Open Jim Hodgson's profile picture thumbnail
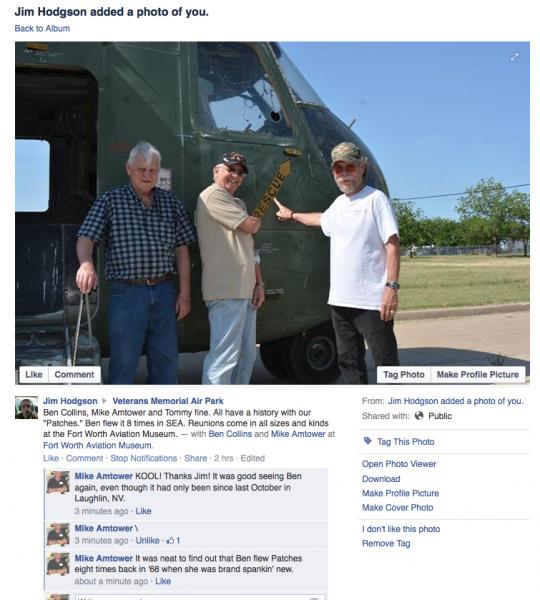The width and height of the screenshot is (540, 600). pos(26,408)
